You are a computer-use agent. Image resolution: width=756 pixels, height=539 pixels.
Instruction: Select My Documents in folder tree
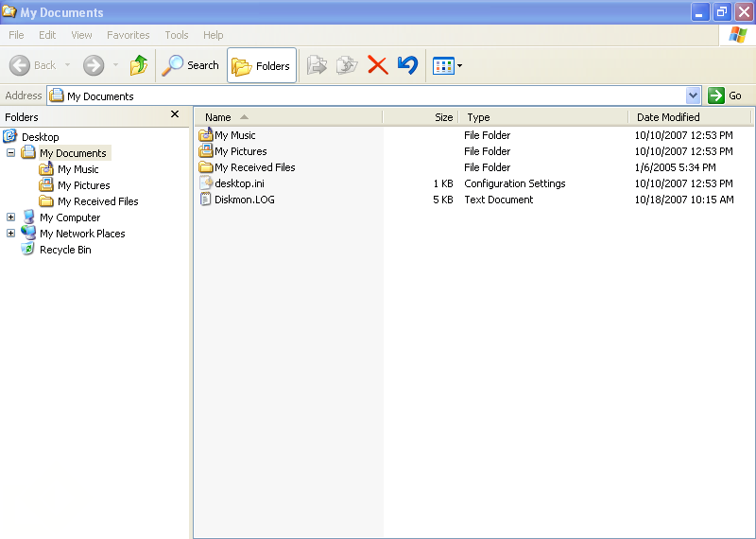(x=74, y=153)
